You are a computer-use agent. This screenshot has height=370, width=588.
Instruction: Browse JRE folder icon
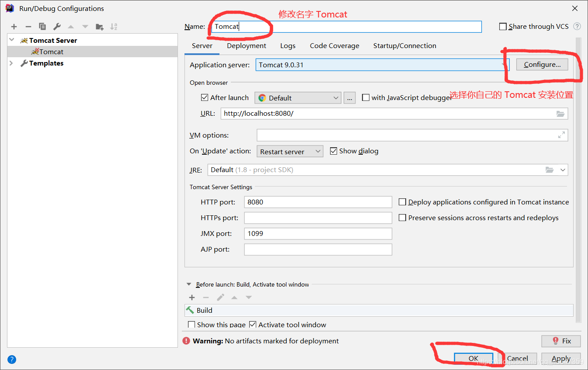pyautogui.click(x=550, y=170)
